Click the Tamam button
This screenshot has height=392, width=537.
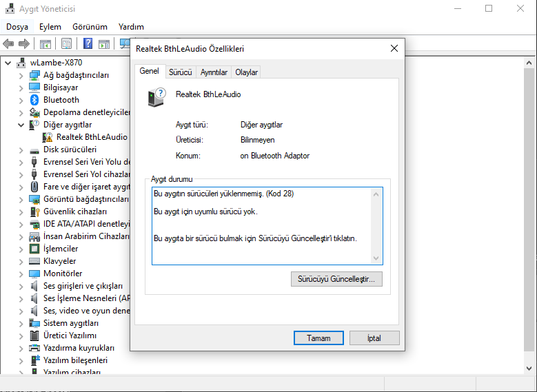tap(318, 338)
